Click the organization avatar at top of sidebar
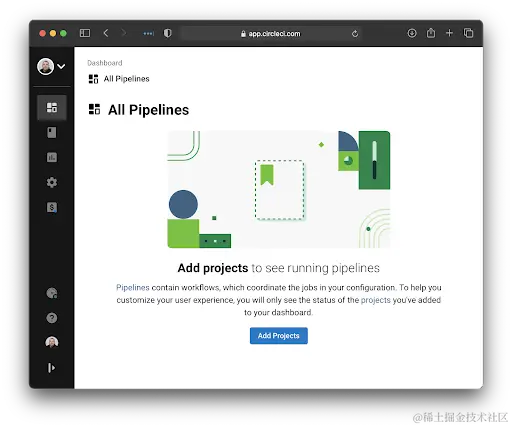Screen dimensions: 512x427 click(45, 66)
